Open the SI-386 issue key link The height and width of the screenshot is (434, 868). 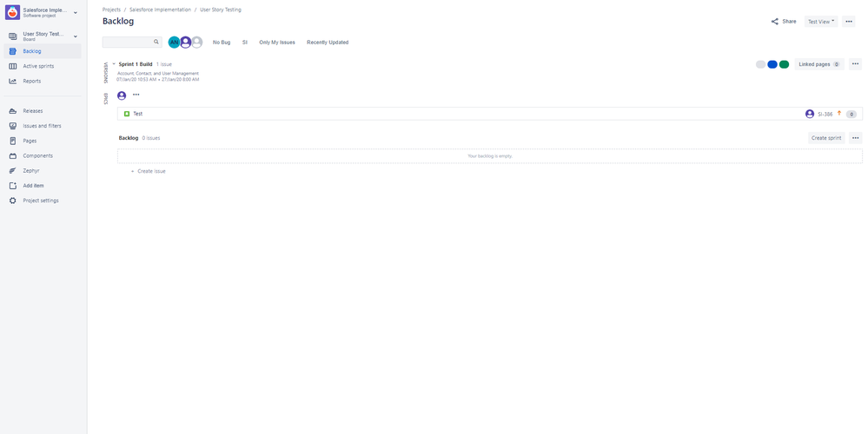coord(825,115)
